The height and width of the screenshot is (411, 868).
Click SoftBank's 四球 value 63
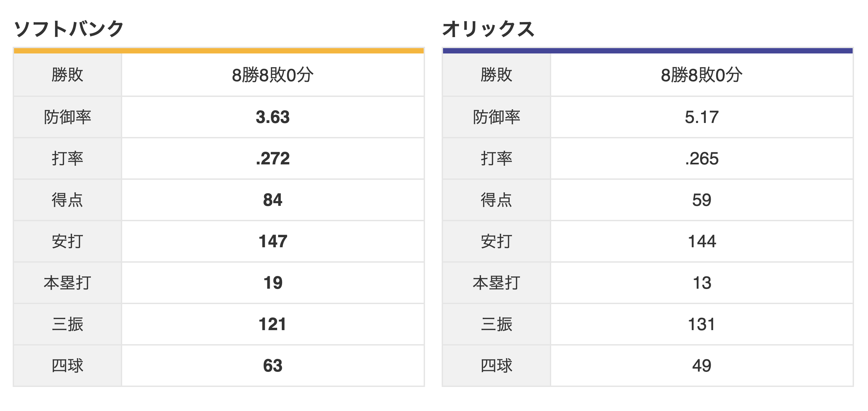pyautogui.click(x=273, y=366)
